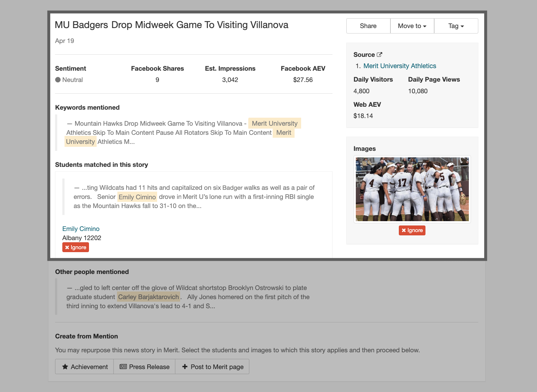Create an Achievement from this mention
The image size is (537, 392).
(x=84, y=366)
